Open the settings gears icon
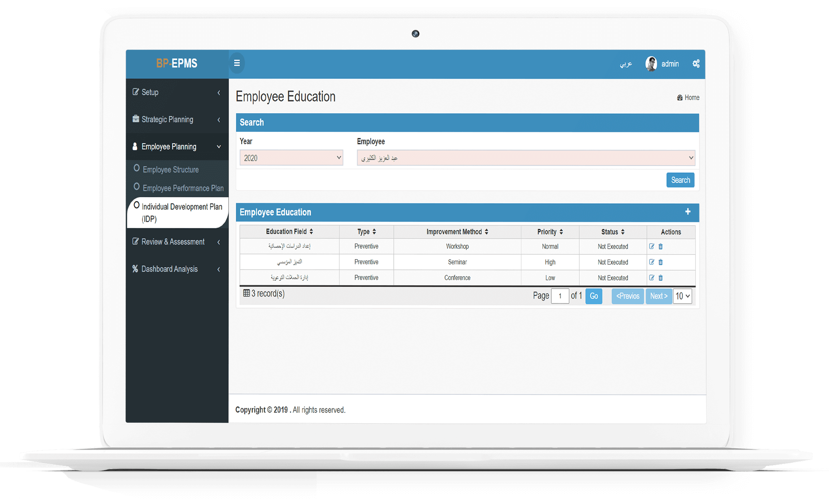Screen dimensions: 829x504 (x=696, y=63)
